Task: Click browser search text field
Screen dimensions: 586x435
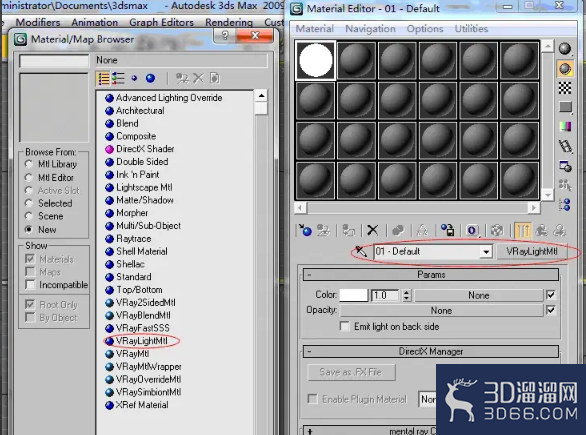Action: tap(54, 61)
